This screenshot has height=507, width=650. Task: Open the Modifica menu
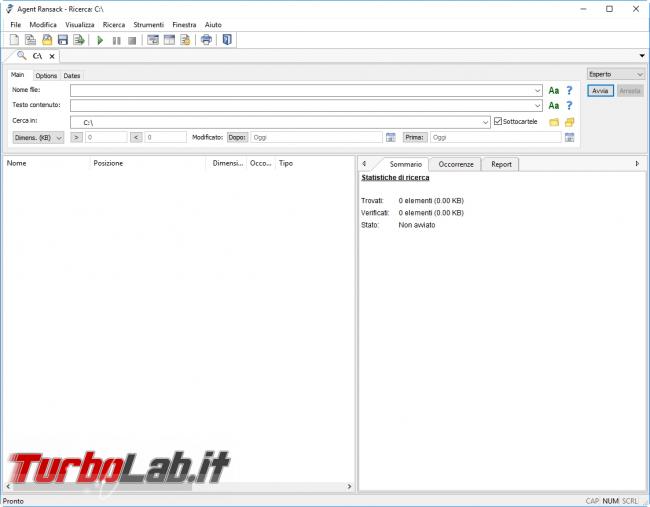click(x=43, y=24)
